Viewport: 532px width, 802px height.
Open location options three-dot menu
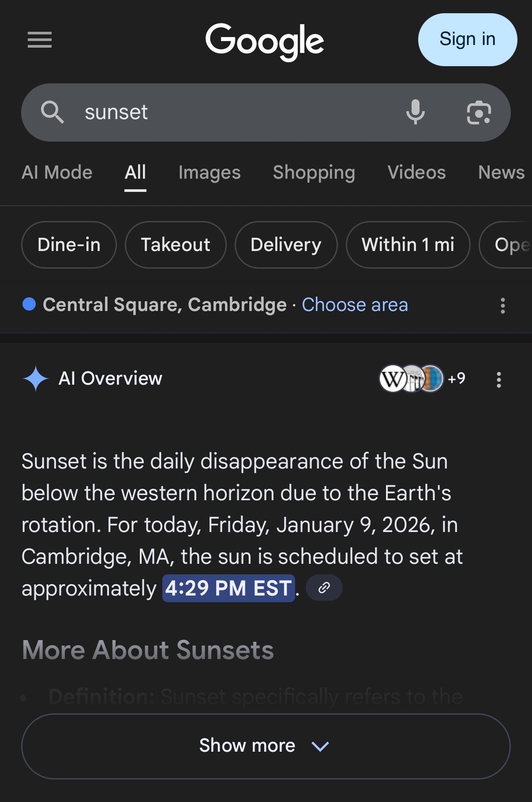[502, 305]
